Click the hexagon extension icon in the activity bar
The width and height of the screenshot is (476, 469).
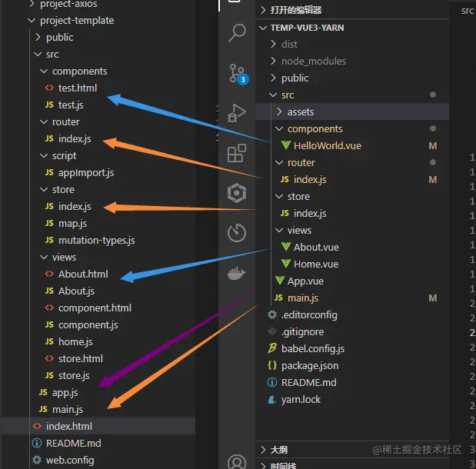pos(237,193)
